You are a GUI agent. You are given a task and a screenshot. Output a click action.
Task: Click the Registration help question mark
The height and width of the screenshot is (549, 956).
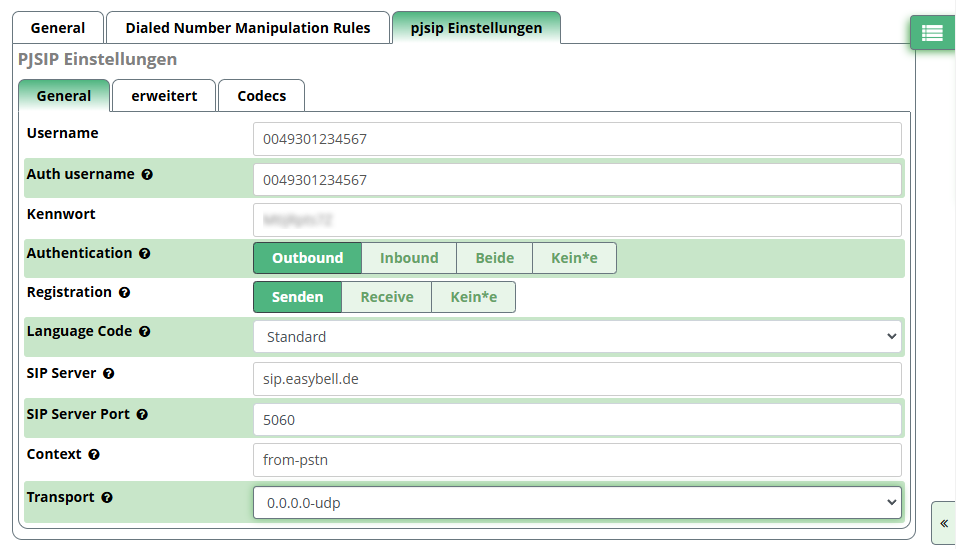[125, 293]
